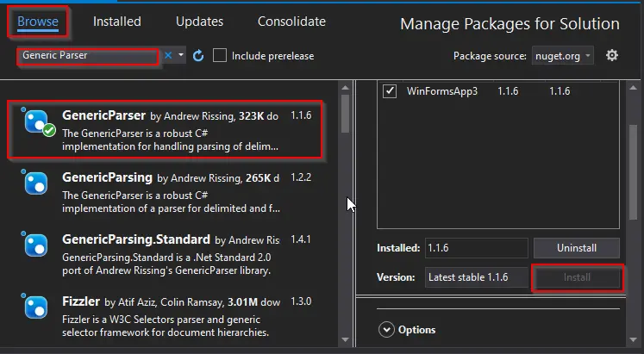Click the package list scrollbar thumb
Screen dimensions: 644x354
pyautogui.click(x=345, y=114)
